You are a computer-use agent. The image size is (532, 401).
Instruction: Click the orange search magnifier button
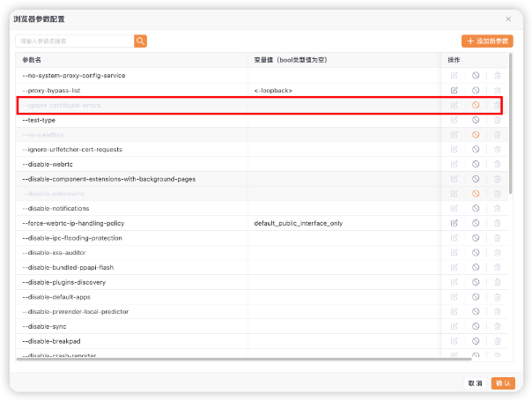[x=140, y=41]
